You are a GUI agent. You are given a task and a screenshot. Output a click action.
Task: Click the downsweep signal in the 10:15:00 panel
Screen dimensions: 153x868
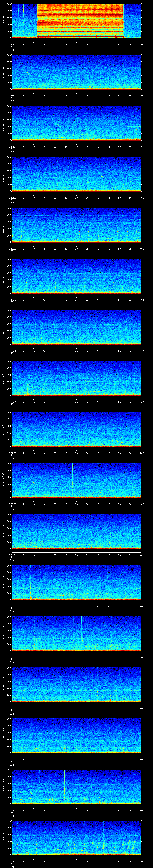click(28, 74)
